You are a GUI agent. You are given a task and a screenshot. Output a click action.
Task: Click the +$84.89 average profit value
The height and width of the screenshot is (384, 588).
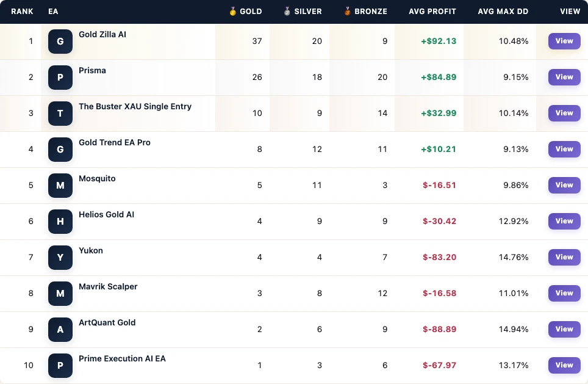coord(439,78)
